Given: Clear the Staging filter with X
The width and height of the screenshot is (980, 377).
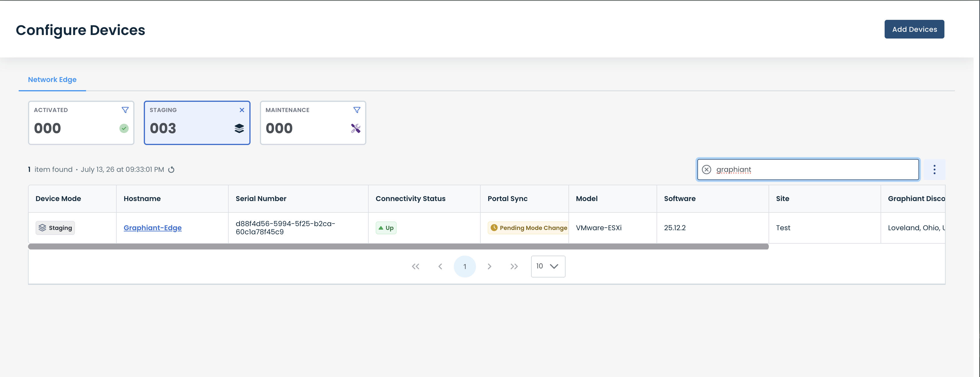Looking at the screenshot, I should point(242,110).
